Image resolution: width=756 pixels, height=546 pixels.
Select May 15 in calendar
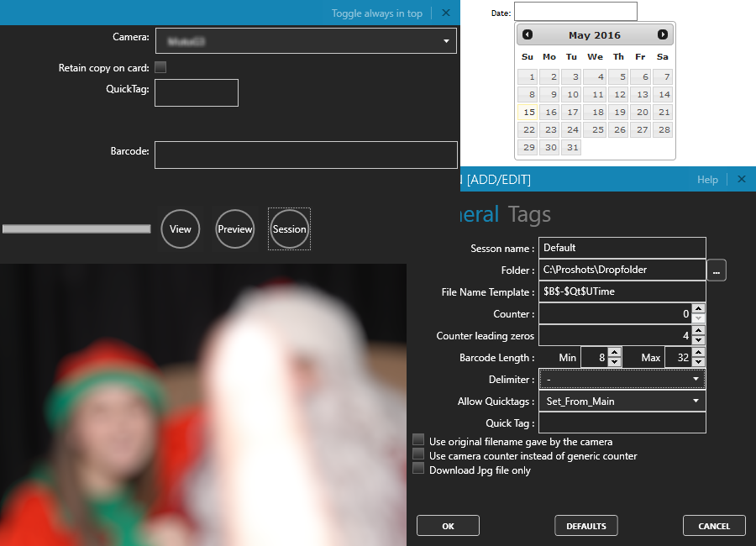click(x=528, y=112)
